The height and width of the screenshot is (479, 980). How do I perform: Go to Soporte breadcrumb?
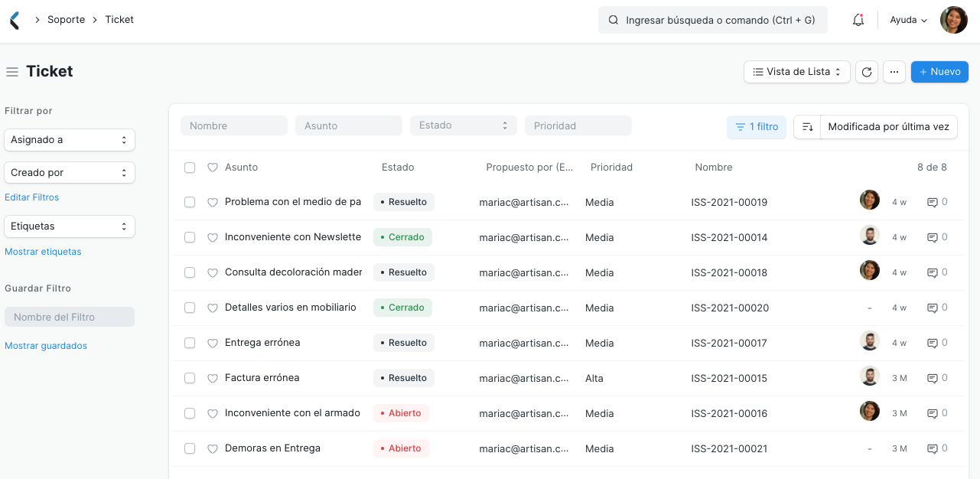coord(66,20)
